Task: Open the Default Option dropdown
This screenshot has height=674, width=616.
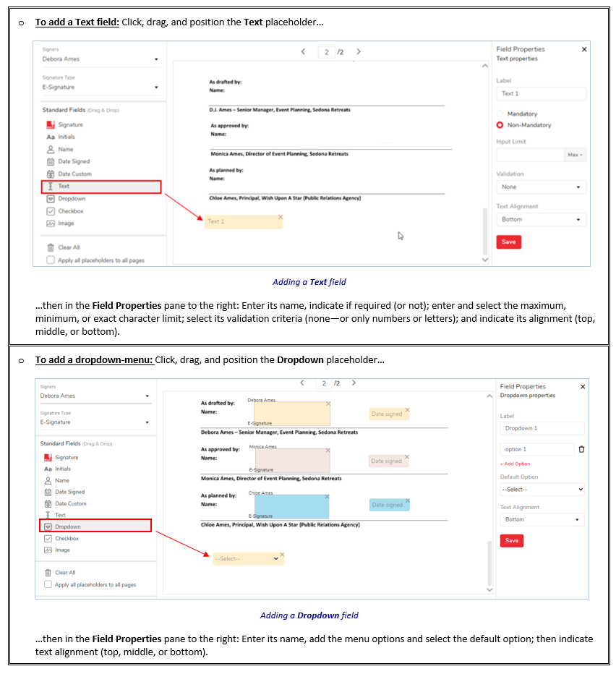Action: point(542,490)
